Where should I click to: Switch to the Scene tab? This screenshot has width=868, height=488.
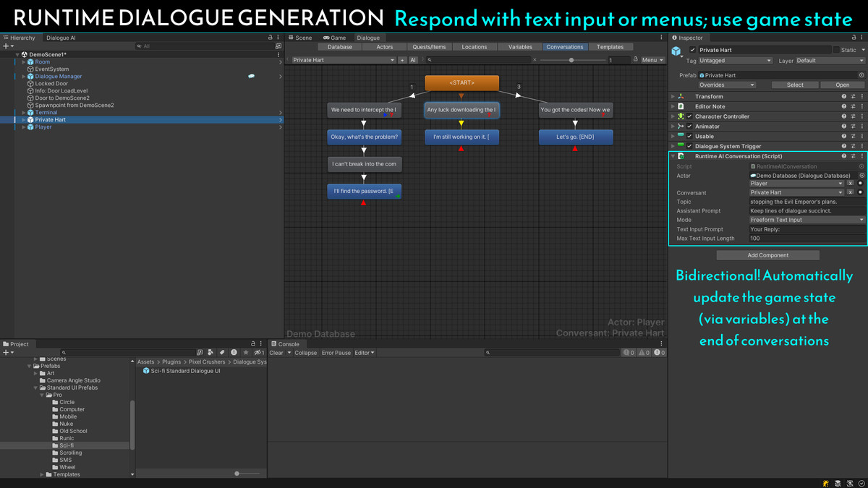click(x=300, y=38)
